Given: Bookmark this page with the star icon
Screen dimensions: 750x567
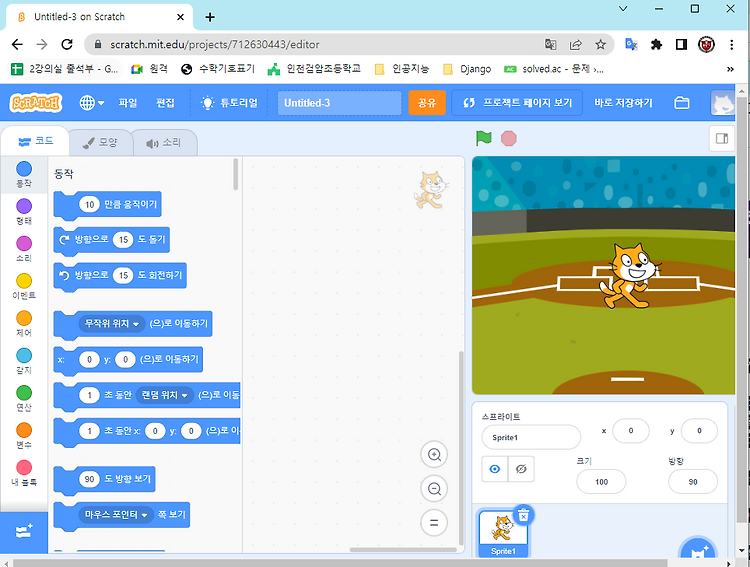Looking at the screenshot, I should (x=600, y=44).
